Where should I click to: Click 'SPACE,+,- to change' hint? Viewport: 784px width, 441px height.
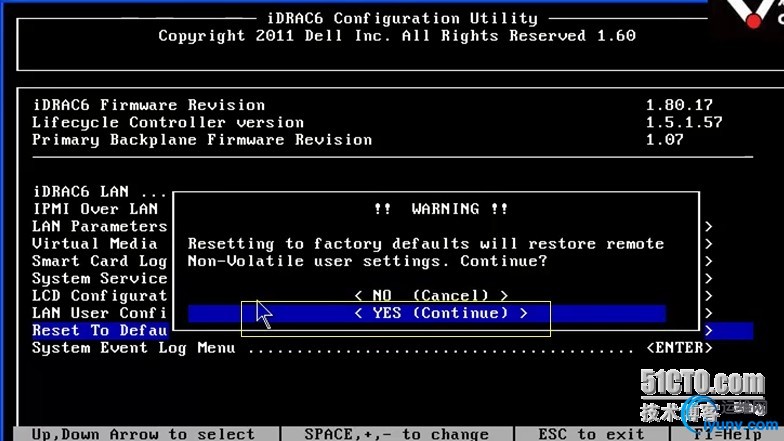tap(396, 434)
